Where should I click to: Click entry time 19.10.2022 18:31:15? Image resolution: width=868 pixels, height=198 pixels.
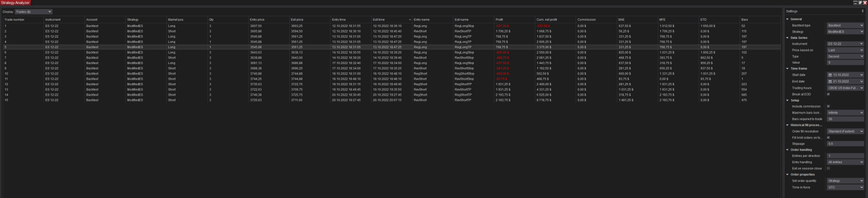coord(346,84)
